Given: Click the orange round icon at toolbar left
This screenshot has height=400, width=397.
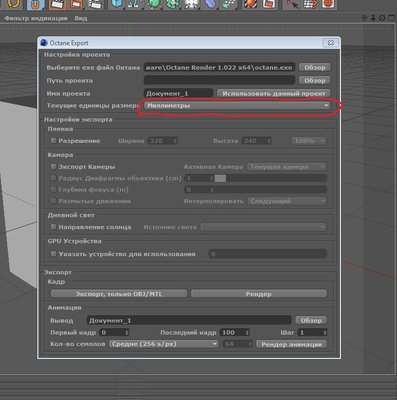Looking at the screenshot, I should [14, 4].
